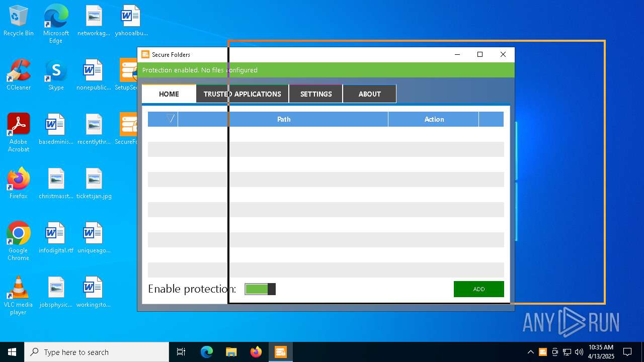
Task: Close the Secure Folders window
Action: 503,54
